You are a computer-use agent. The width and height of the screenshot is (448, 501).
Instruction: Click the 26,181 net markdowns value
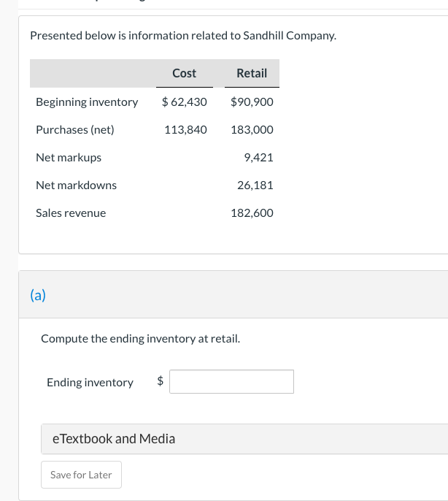(x=255, y=185)
